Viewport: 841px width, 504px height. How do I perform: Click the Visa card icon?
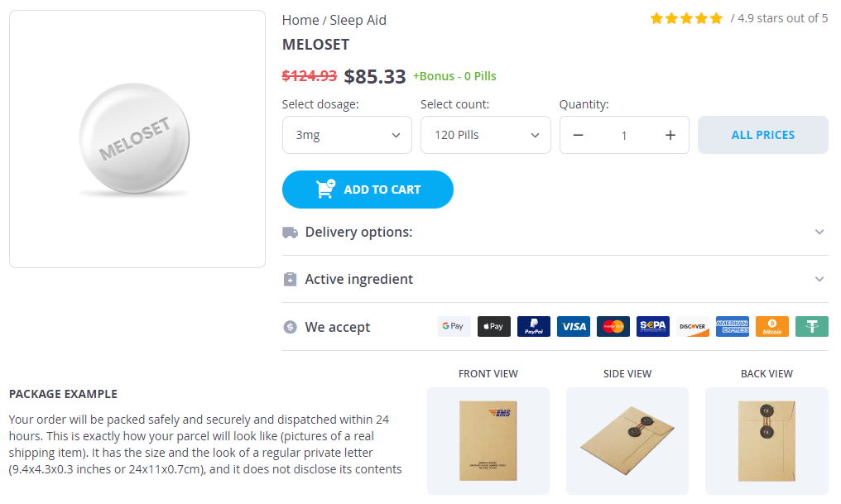pos(574,326)
